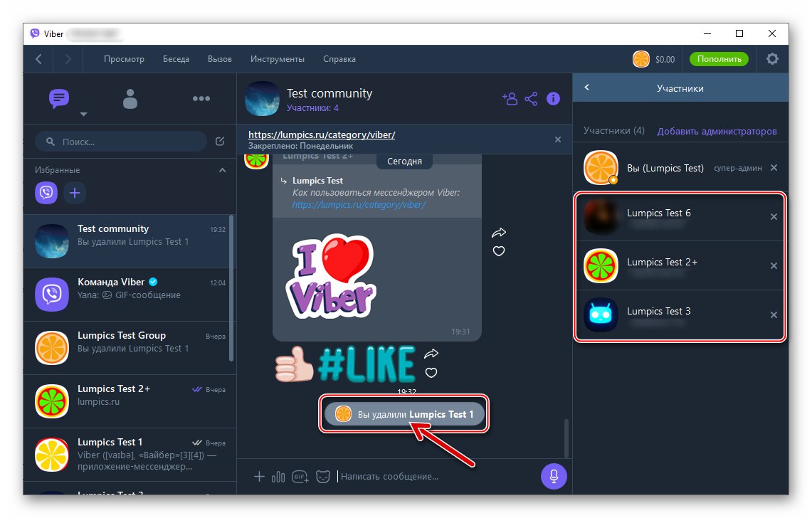This screenshot has height=518, width=812.
Task: Open the italic link in forwarded message
Action: [359, 205]
